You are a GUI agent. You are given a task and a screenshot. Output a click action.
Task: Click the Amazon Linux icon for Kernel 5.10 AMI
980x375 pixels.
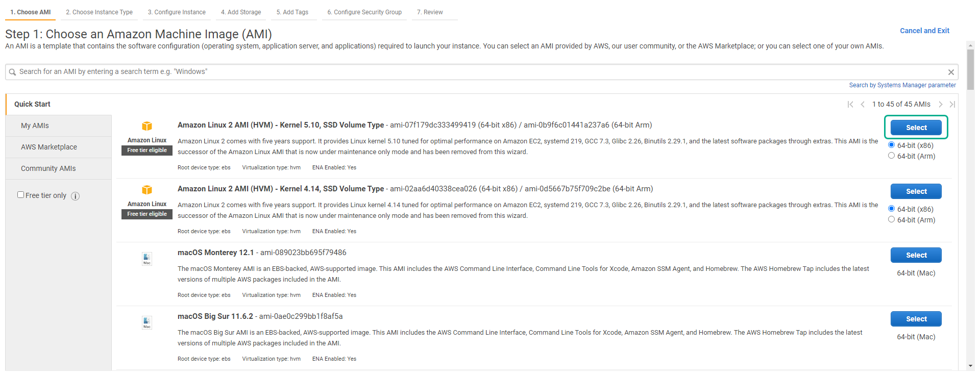pyautogui.click(x=147, y=126)
